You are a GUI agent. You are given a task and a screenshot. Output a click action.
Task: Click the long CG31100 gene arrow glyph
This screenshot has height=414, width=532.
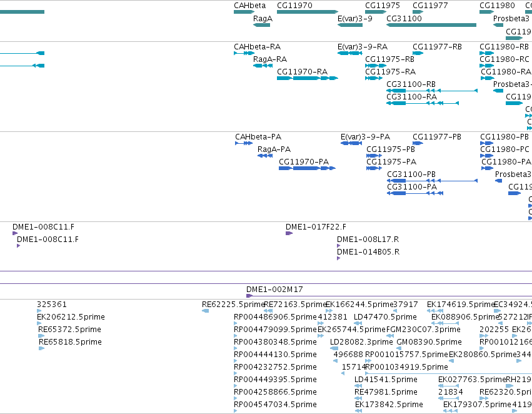pyautogui.click(x=431, y=25)
